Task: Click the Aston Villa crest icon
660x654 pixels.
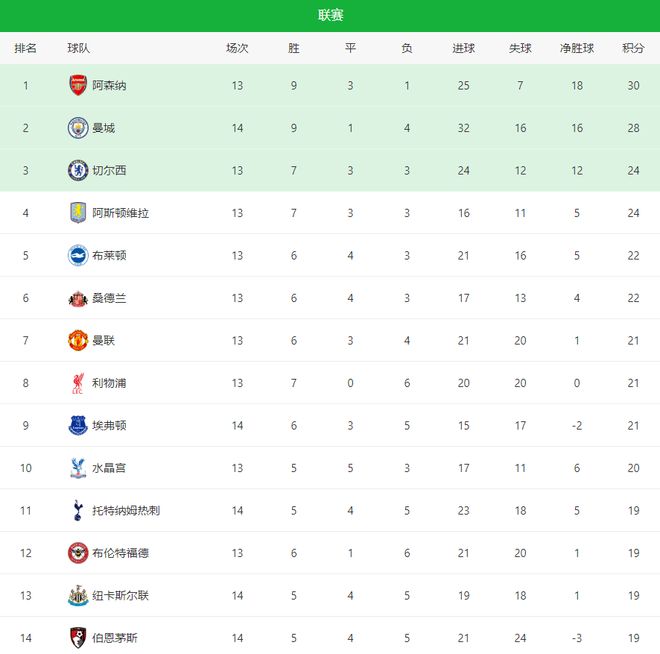Action: [78, 213]
